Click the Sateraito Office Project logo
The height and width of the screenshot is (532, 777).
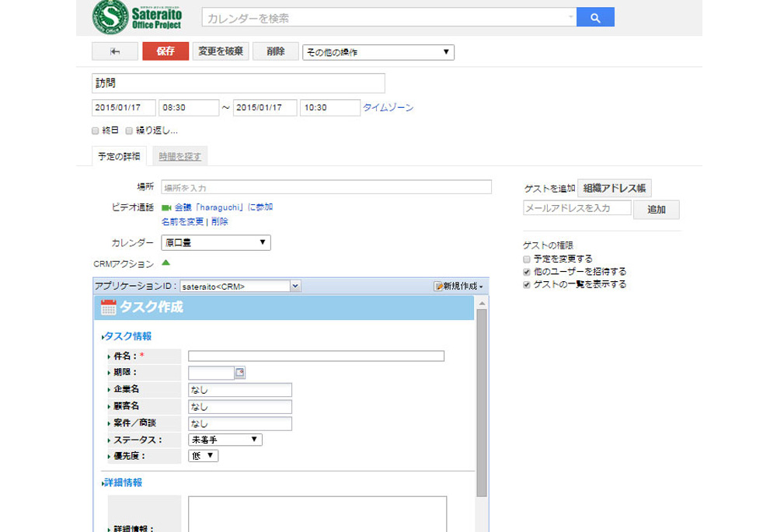(x=138, y=18)
